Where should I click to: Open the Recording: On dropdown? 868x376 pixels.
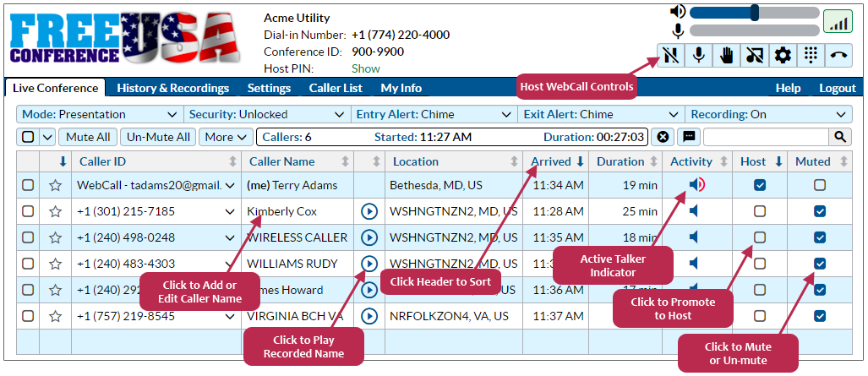768,115
